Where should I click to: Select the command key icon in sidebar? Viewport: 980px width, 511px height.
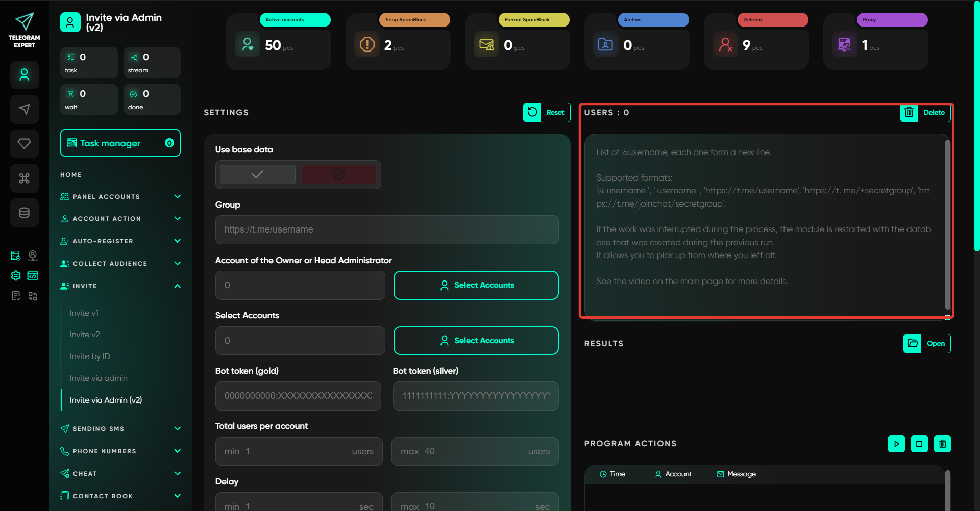pyautogui.click(x=24, y=178)
